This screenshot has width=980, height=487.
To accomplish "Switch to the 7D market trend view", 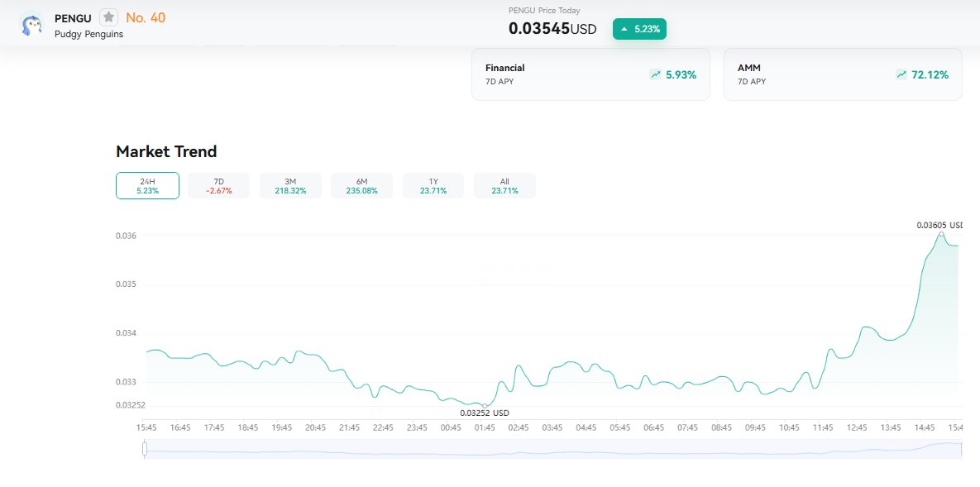I will tap(218, 185).
